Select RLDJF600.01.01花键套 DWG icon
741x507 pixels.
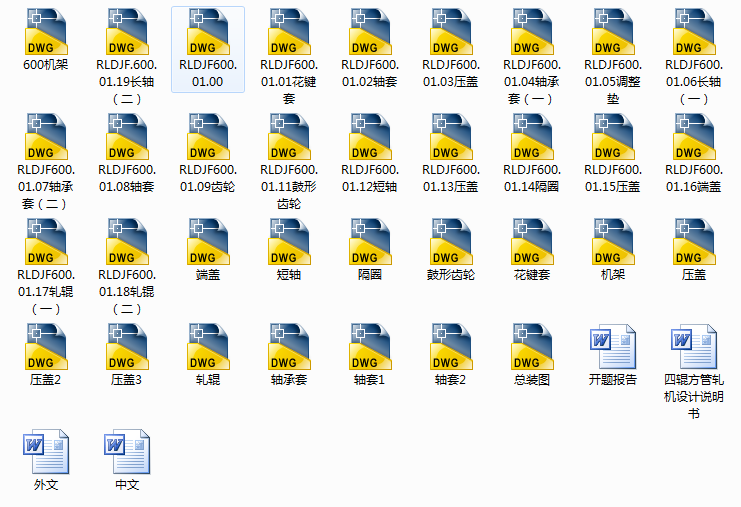click(x=289, y=32)
